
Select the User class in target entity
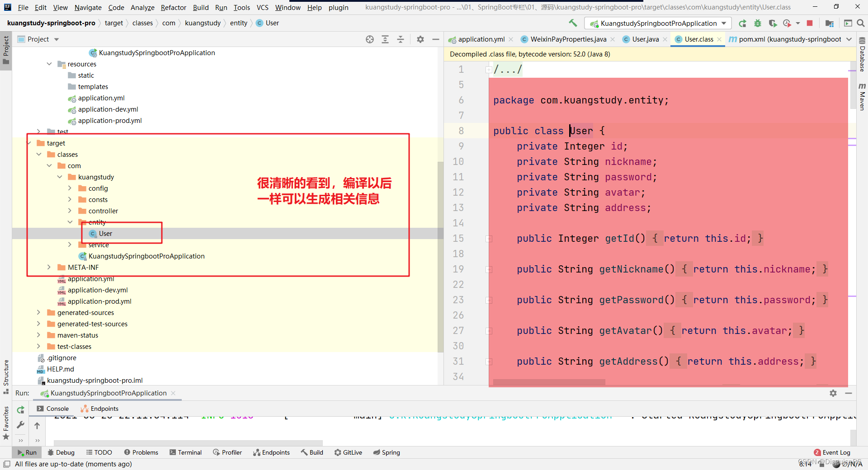[x=105, y=234]
